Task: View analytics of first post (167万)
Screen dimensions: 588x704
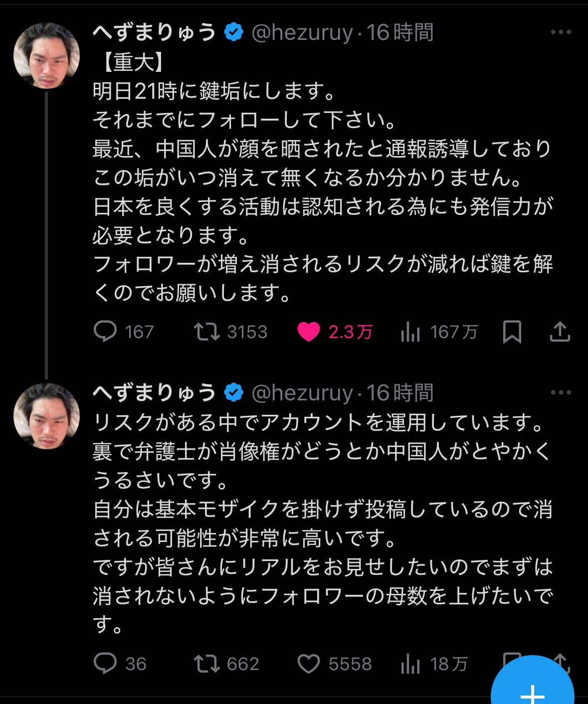Action: pos(410,332)
